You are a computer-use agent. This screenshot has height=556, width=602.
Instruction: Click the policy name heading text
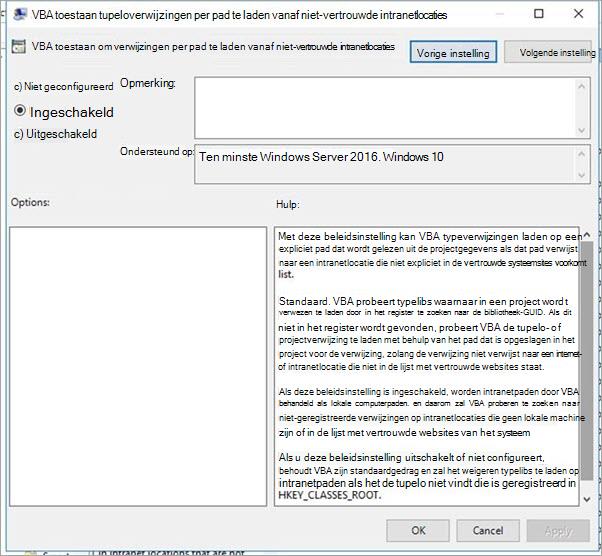[213, 46]
